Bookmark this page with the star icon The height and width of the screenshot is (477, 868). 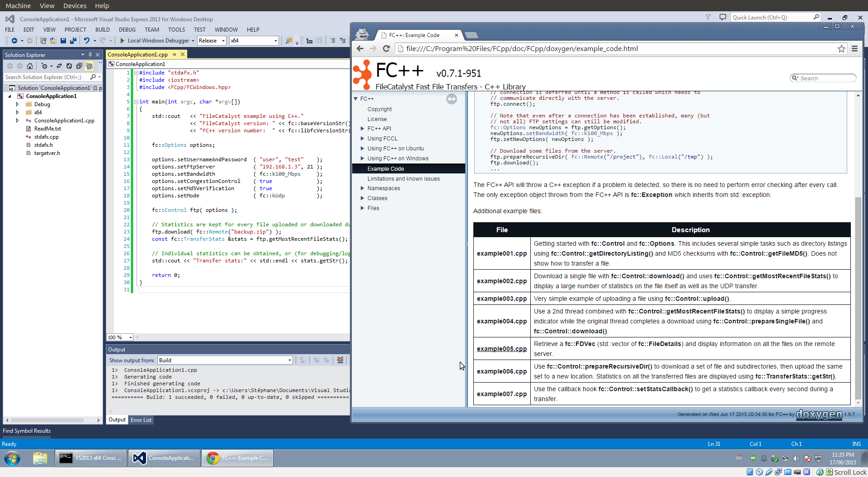tap(841, 49)
